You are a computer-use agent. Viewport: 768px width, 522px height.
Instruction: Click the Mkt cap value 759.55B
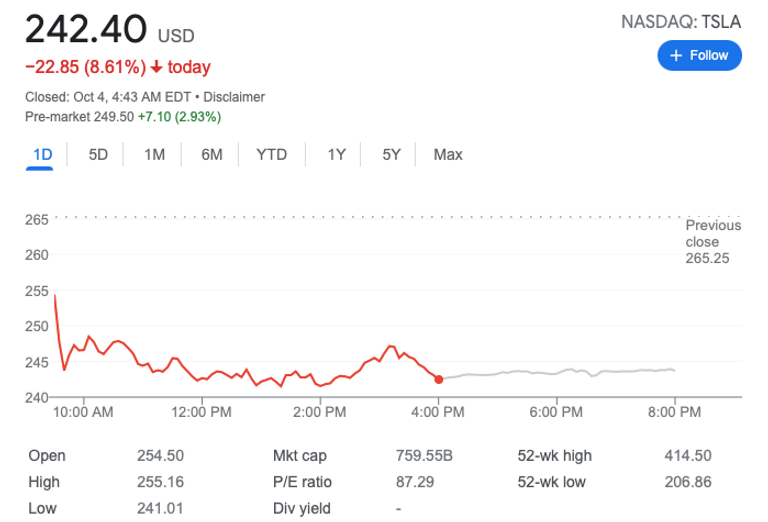coord(425,456)
